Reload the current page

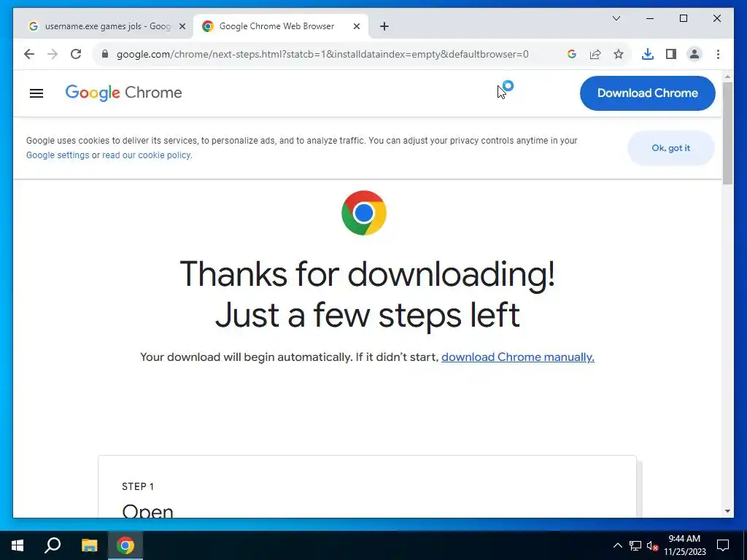click(x=76, y=54)
